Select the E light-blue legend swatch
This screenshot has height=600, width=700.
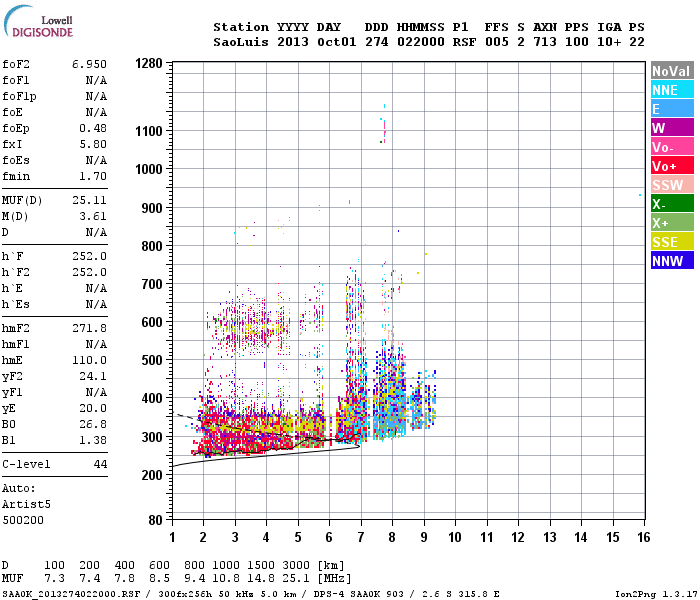(x=672, y=109)
